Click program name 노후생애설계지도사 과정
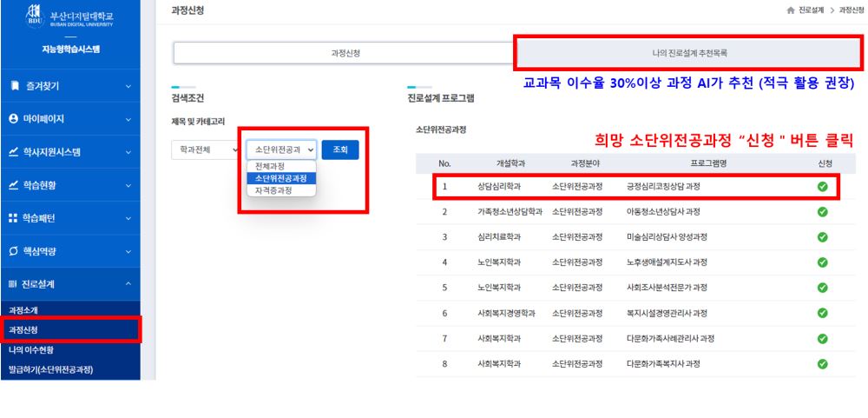The width and height of the screenshot is (868, 418). tap(667, 262)
